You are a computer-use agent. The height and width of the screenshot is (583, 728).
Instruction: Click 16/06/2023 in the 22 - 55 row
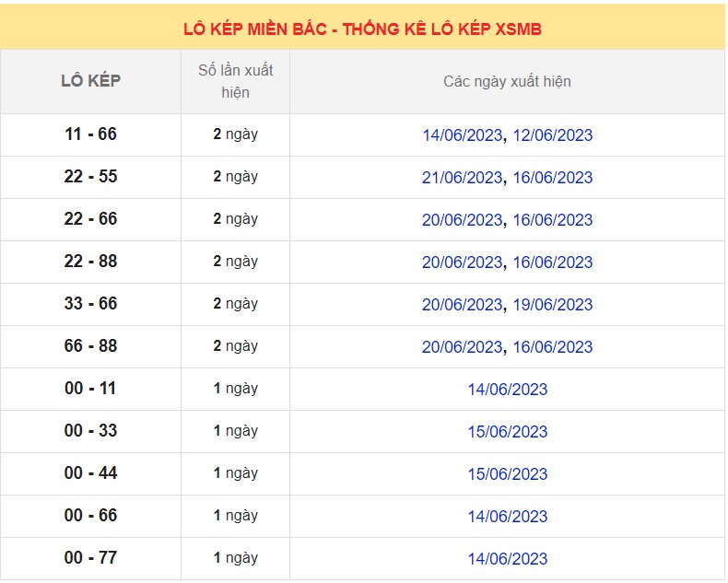[x=552, y=178]
